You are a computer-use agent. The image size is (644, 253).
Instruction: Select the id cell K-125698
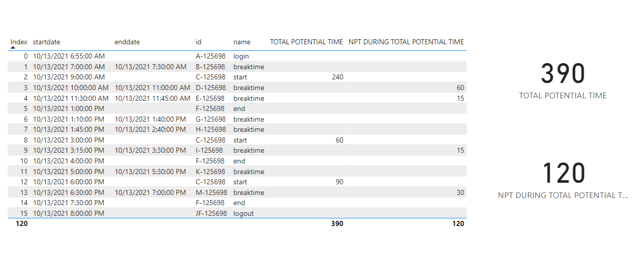210,172
